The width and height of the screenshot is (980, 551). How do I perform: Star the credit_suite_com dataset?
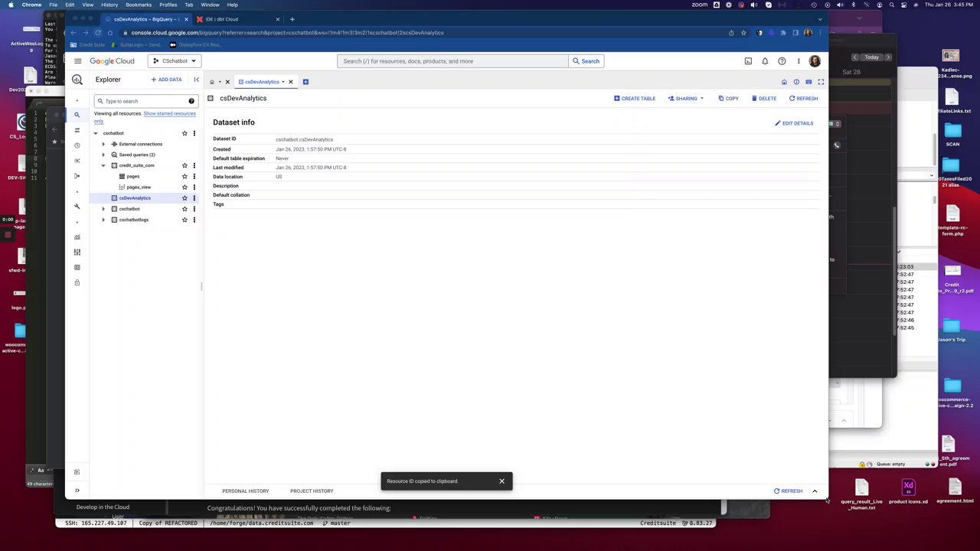(185, 165)
